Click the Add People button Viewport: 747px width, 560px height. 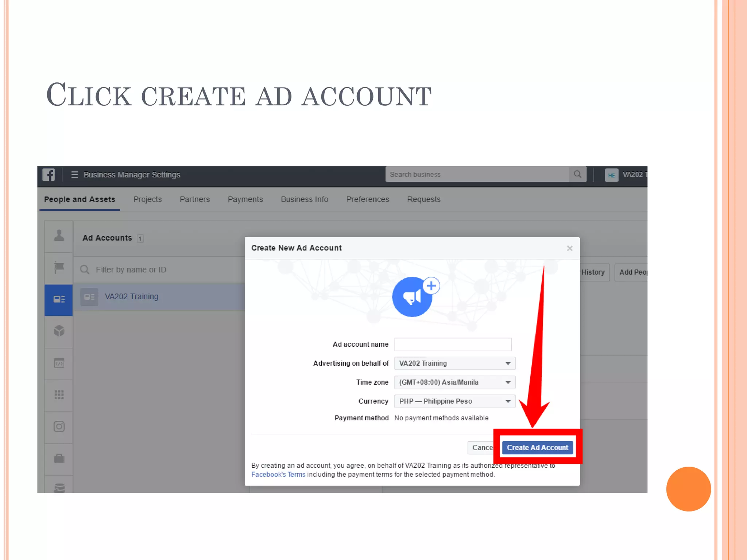click(x=631, y=272)
